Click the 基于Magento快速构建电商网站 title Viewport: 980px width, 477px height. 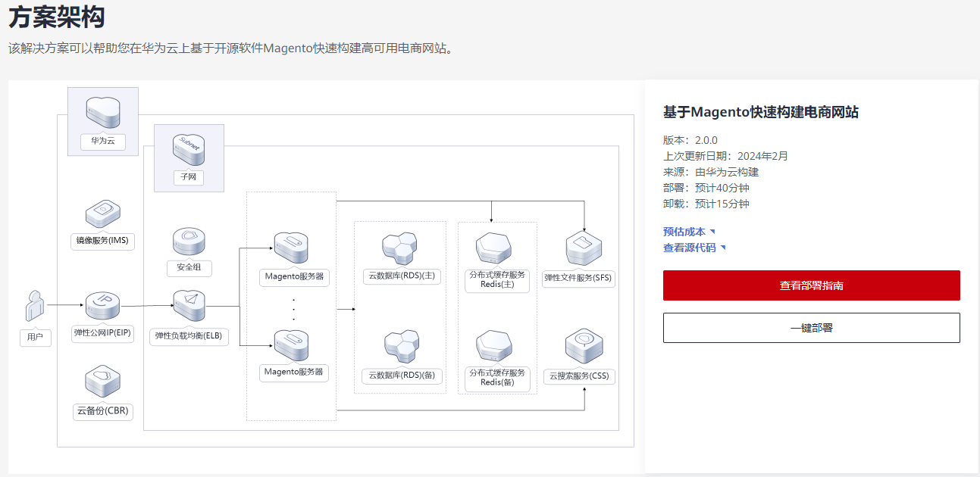(x=761, y=112)
